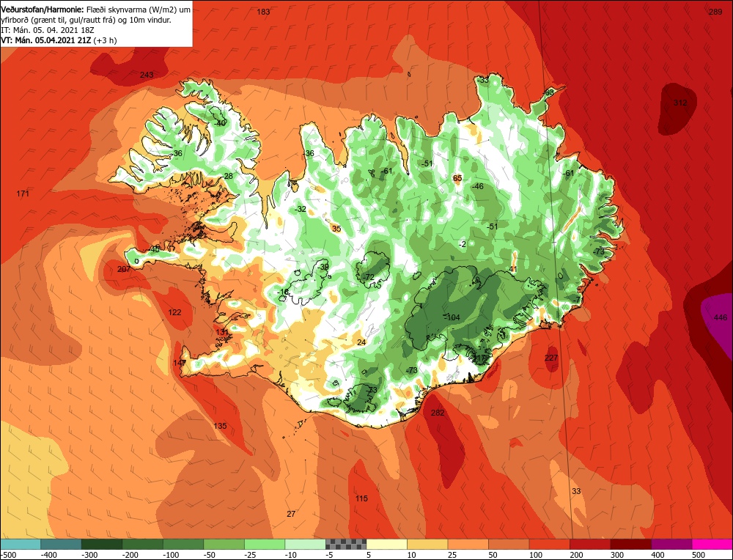Click the red 200 to 300 legend swatch
The height and width of the screenshot is (560, 733).
tap(590, 544)
